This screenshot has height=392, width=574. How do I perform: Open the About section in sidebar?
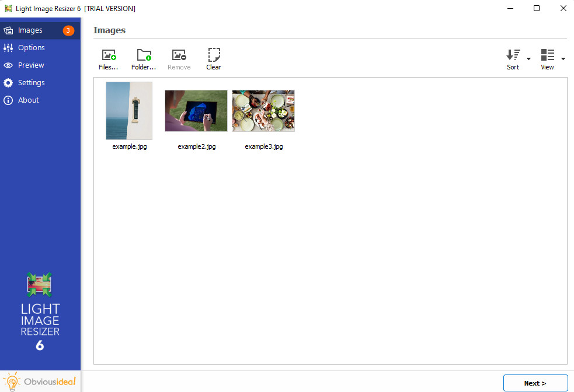40,100
